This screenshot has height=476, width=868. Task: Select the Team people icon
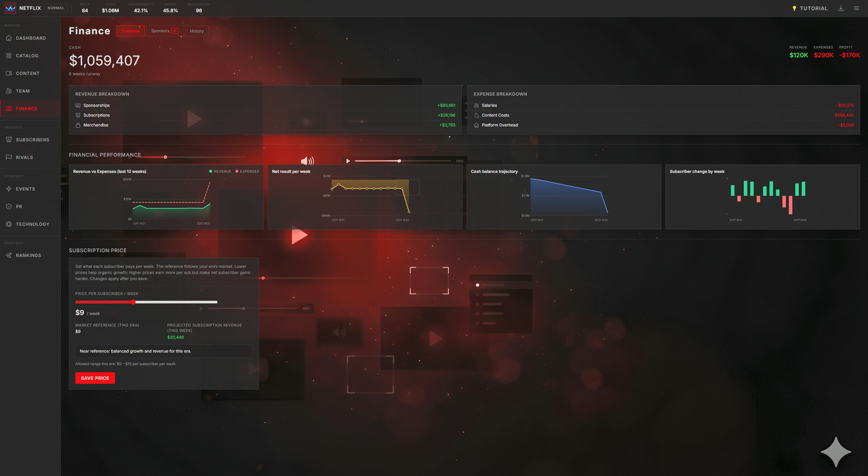pos(9,91)
